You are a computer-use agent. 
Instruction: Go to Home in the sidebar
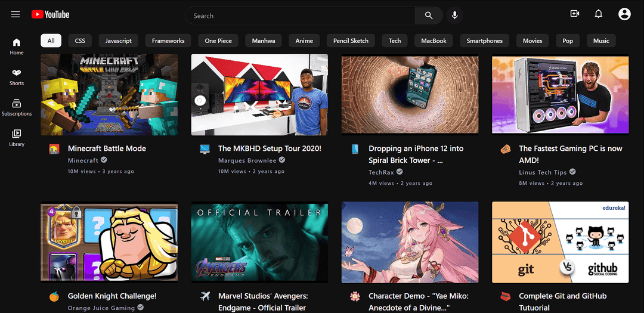click(x=17, y=47)
